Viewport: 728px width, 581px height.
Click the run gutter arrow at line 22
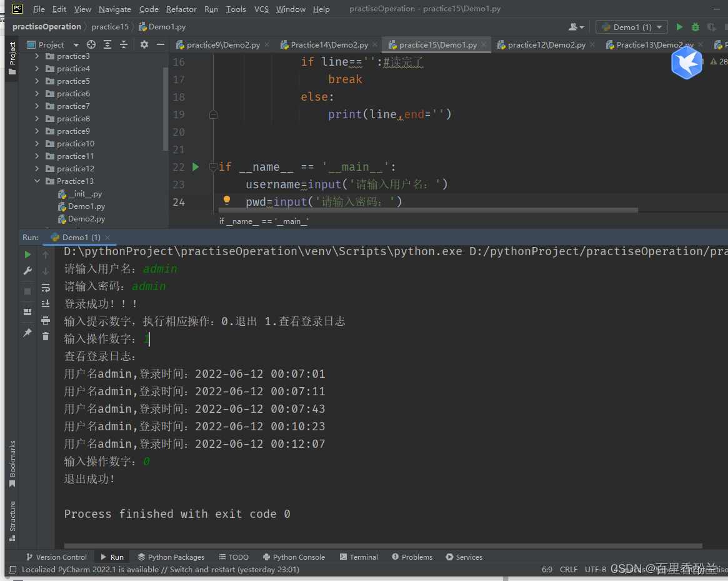[x=196, y=167]
